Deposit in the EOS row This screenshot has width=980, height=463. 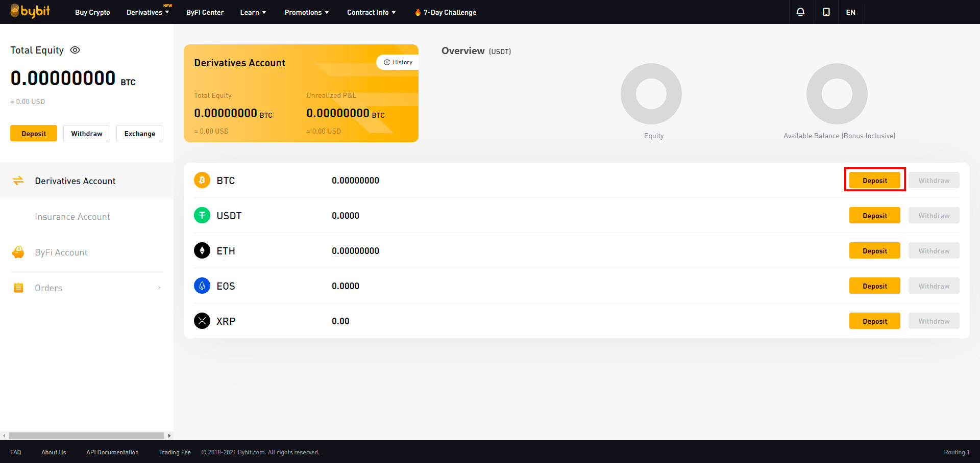tap(875, 286)
